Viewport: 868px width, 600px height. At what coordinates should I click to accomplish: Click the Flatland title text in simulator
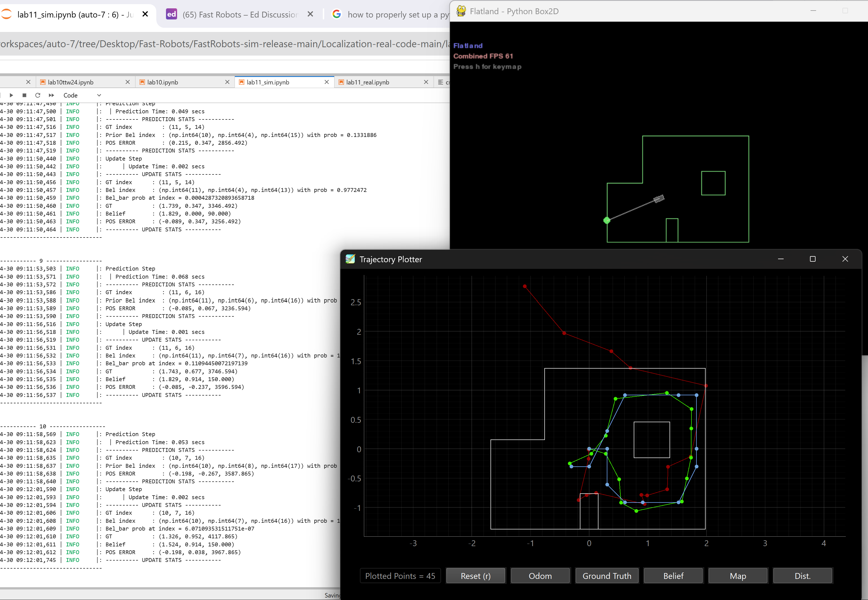click(468, 46)
